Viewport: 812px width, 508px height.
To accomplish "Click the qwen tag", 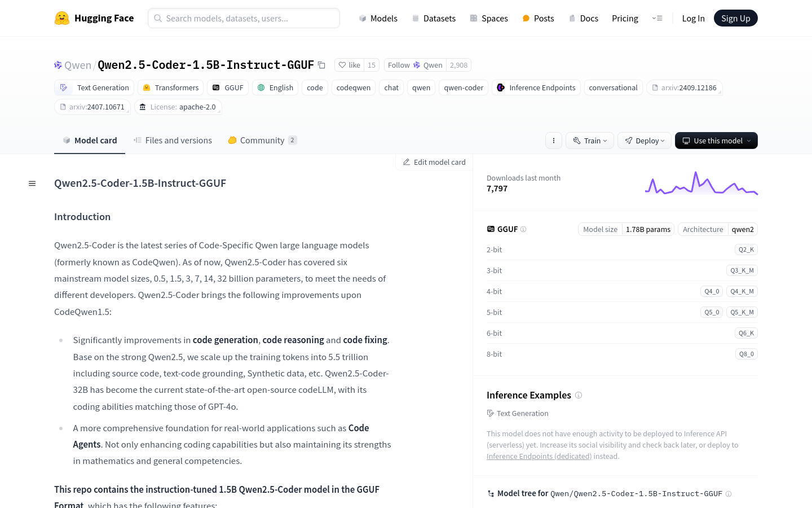I will [421, 87].
